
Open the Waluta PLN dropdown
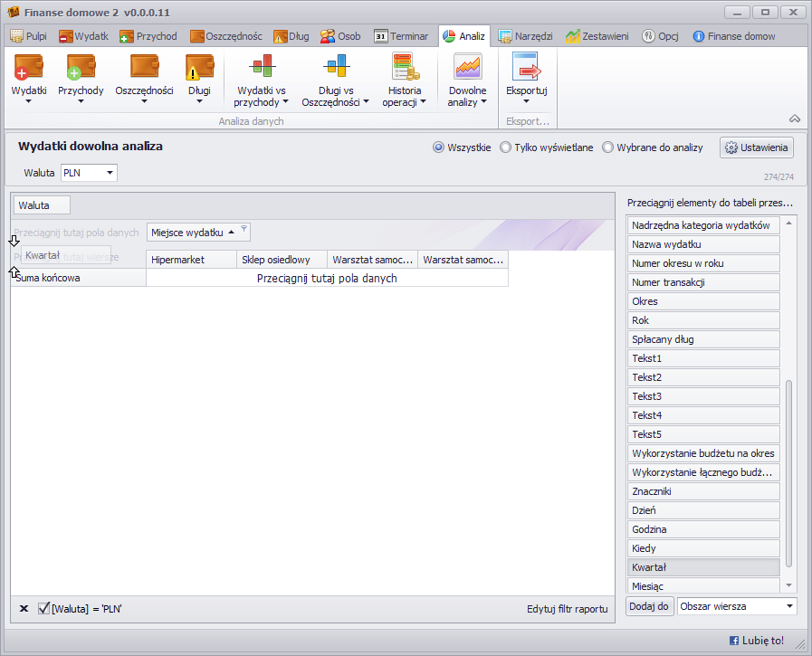pos(110,173)
